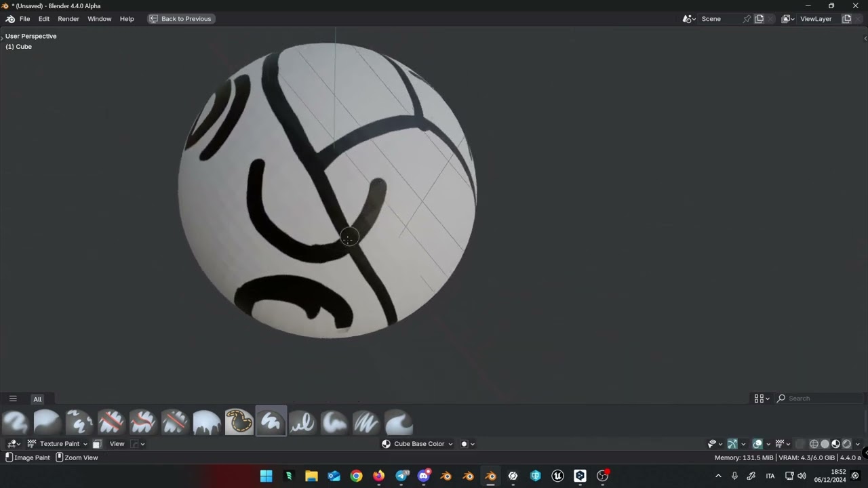Pick the dashed-outline mask brush icon

point(239,422)
